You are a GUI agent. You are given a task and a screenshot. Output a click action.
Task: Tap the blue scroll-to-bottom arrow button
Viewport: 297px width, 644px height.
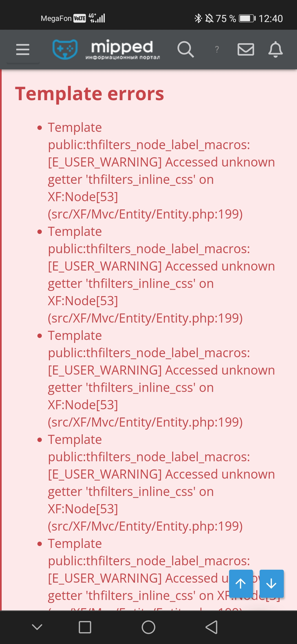271,583
